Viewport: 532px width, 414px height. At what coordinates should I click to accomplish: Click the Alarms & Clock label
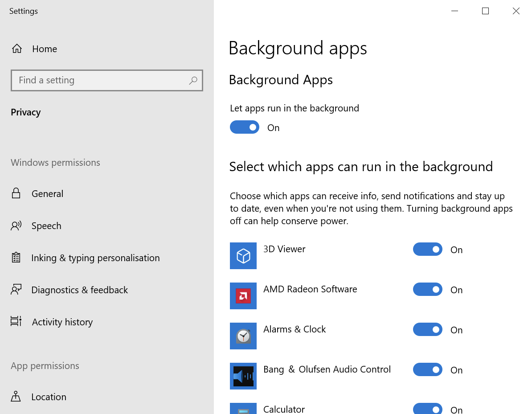click(x=295, y=329)
